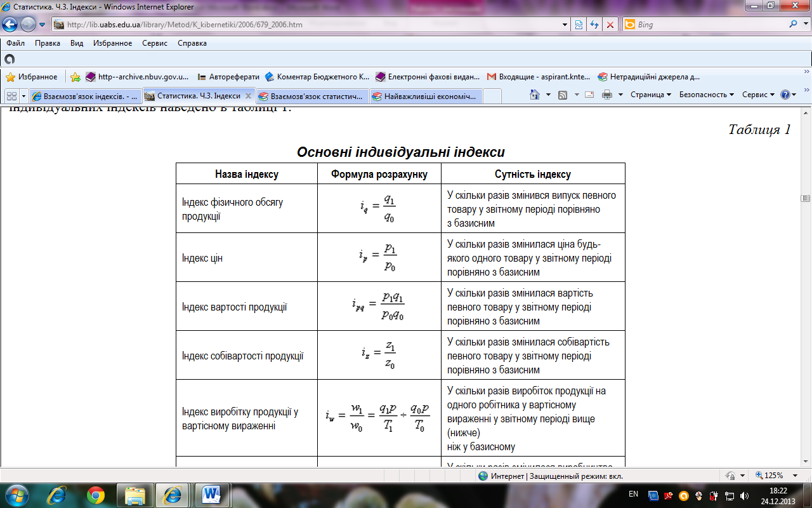The height and width of the screenshot is (508, 812).
Task: Click the Quick Tabs grid icon
Action: point(11,97)
